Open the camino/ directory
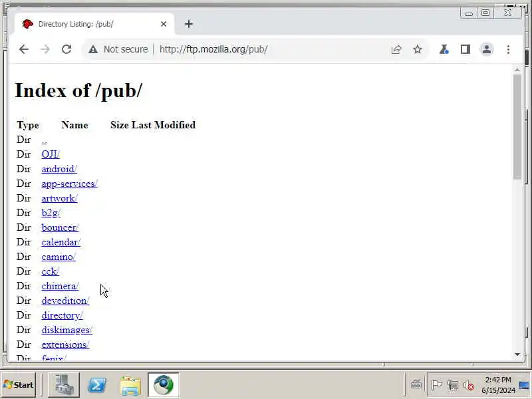The image size is (532, 399). point(59,257)
